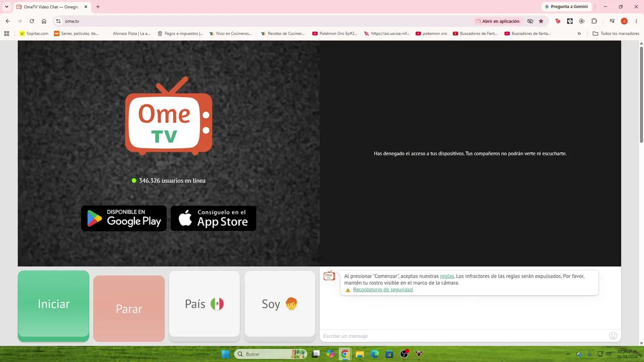Open the Windows Start menu
This screenshot has height=362, width=644.
(x=226, y=354)
